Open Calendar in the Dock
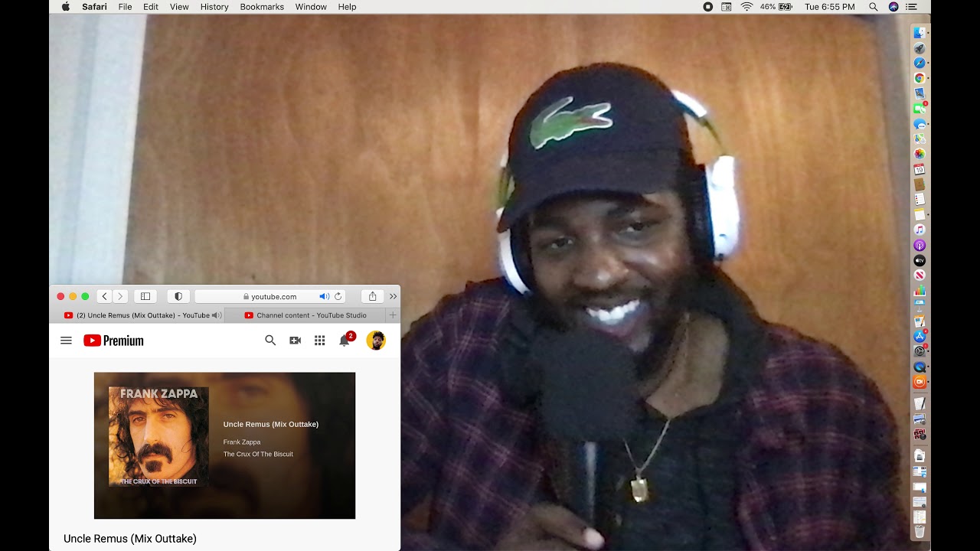The height and width of the screenshot is (551, 980). point(920,168)
